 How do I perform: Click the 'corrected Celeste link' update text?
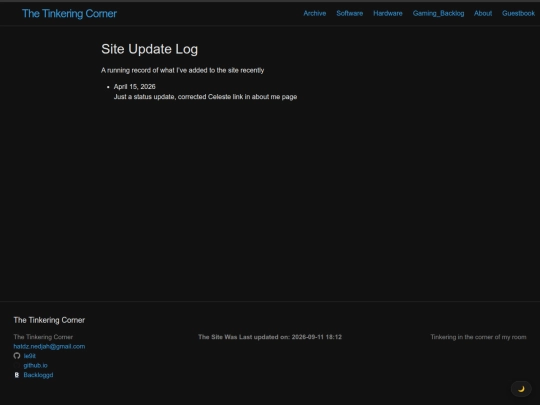coord(205,97)
